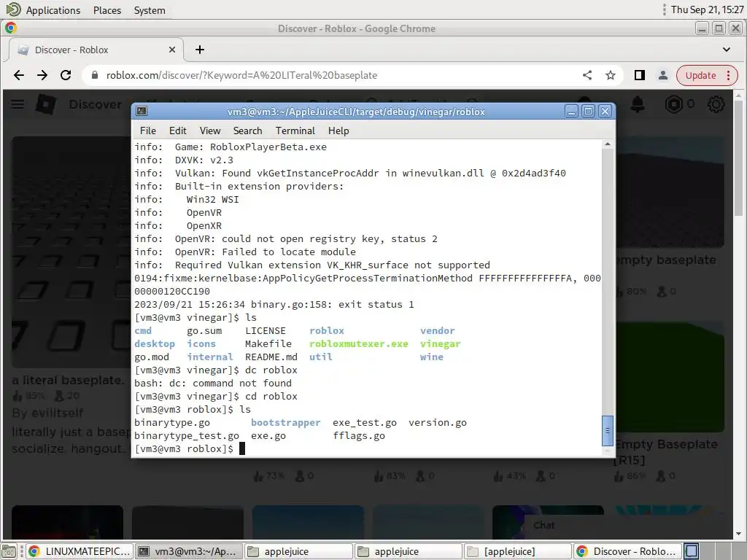Viewport: 747px width, 560px height.
Task: Click the 'empty baseplate' game title
Action: pyautogui.click(x=666, y=260)
